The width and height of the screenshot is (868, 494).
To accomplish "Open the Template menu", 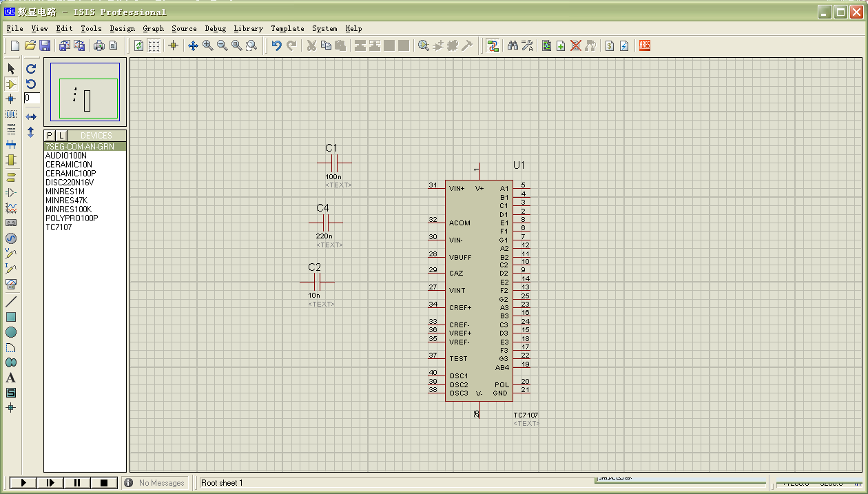I will [287, 28].
